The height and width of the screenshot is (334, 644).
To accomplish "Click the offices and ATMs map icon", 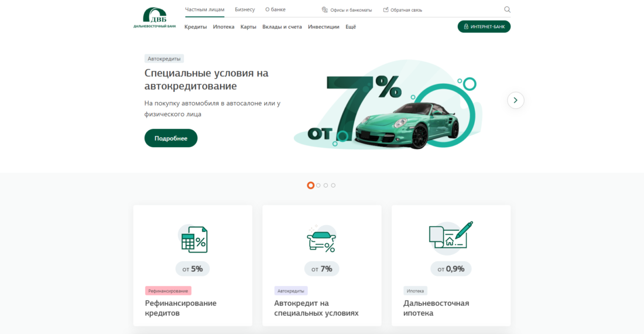I will coord(324,9).
